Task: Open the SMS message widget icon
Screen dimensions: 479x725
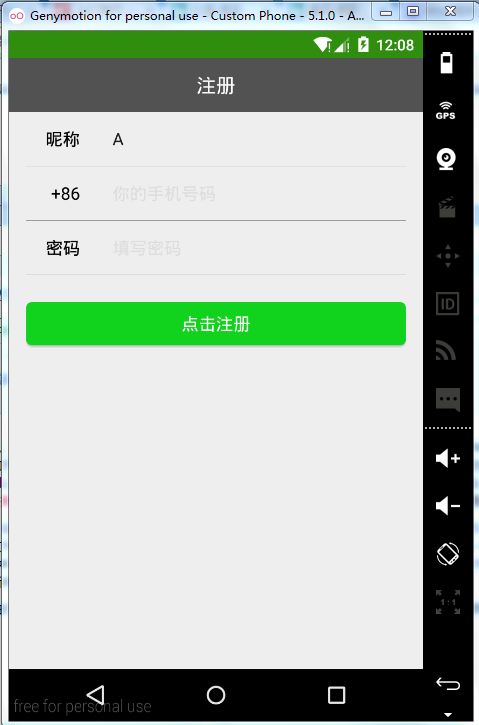Action: 448,399
